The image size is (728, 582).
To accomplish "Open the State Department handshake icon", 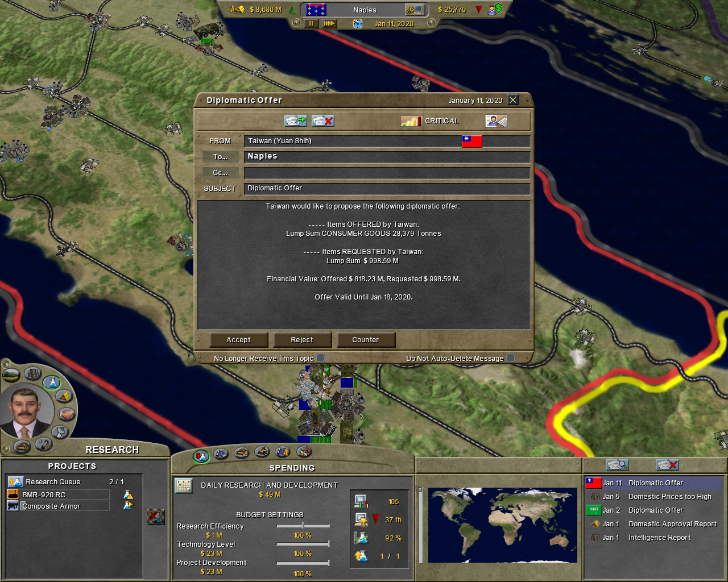I will pyautogui.click(x=66, y=414).
